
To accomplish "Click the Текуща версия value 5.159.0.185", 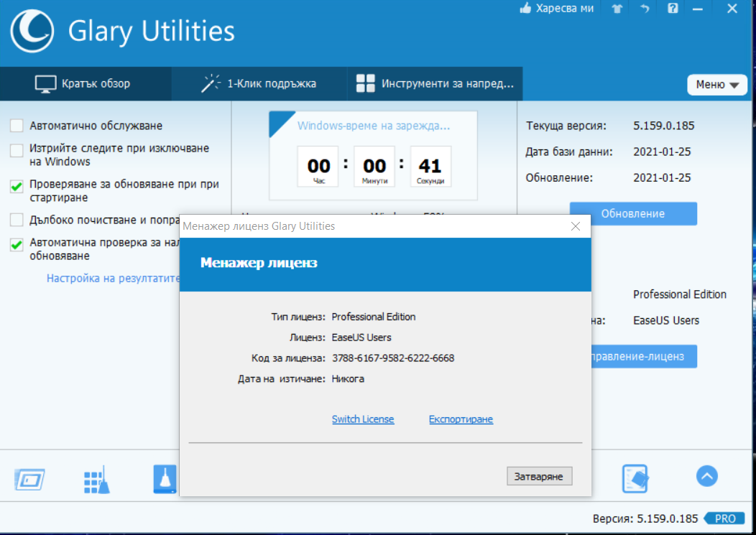I will pyautogui.click(x=663, y=126).
